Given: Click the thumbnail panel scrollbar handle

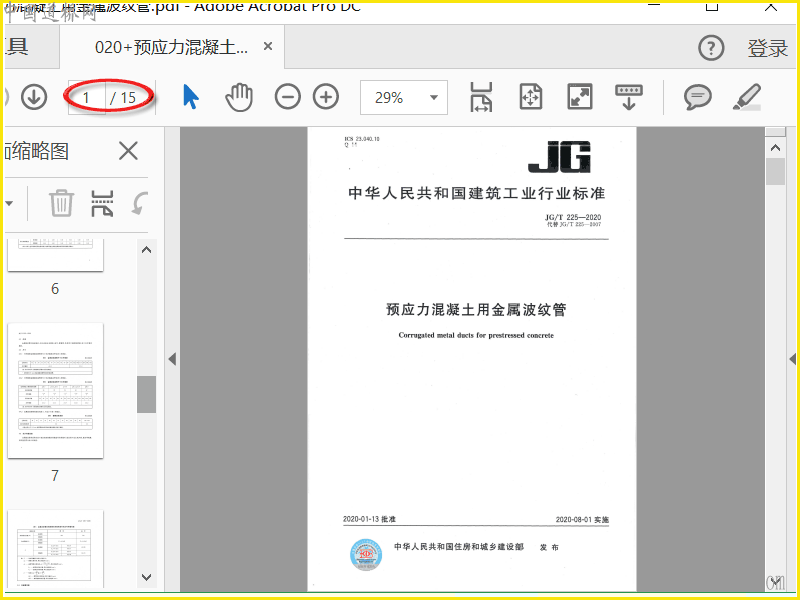Looking at the screenshot, I should coord(146,394).
